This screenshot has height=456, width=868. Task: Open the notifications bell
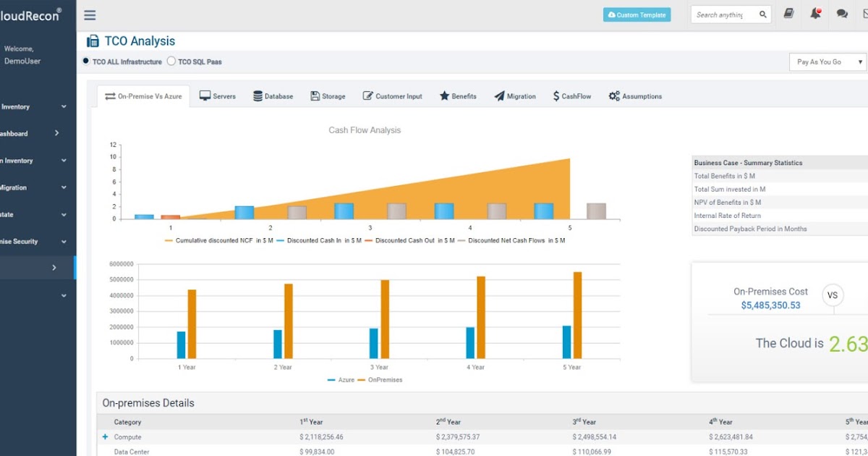pyautogui.click(x=815, y=13)
